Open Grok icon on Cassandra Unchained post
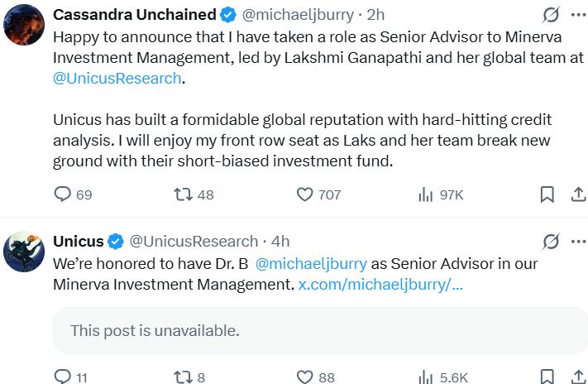Image resolution: width=588 pixels, height=384 pixels. [x=551, y=15]
